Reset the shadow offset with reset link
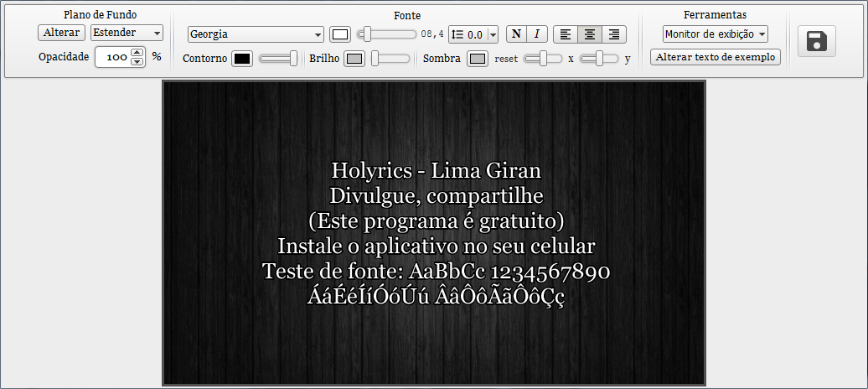This screenshot has height=389, width=868. tap(506, 59)
